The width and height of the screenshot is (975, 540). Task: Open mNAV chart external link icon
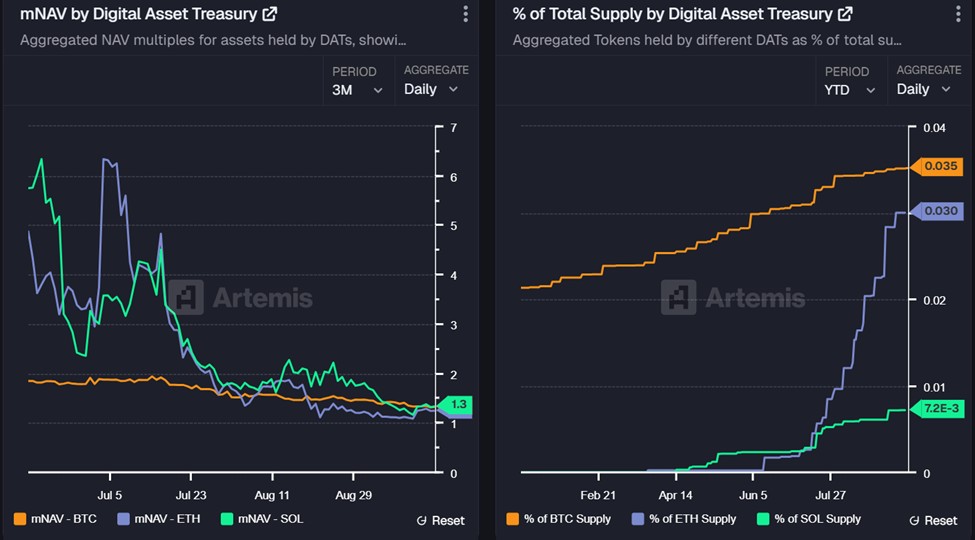pos(269,15)
